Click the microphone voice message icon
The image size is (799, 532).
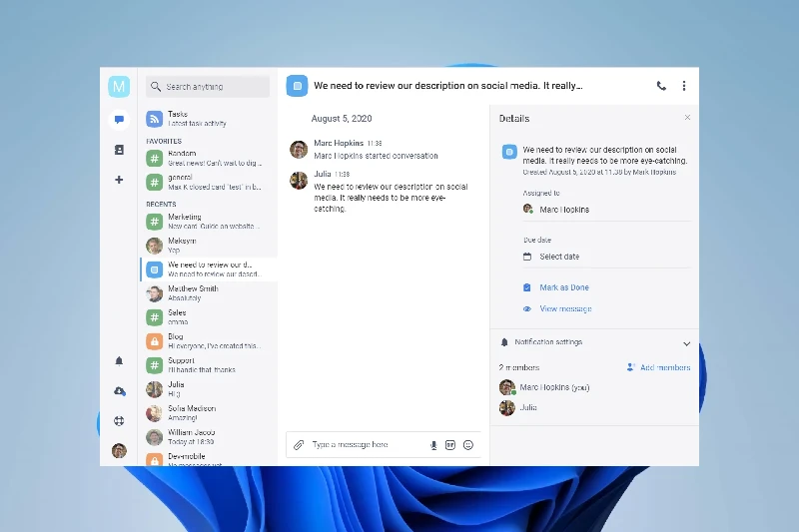[433, 445]
